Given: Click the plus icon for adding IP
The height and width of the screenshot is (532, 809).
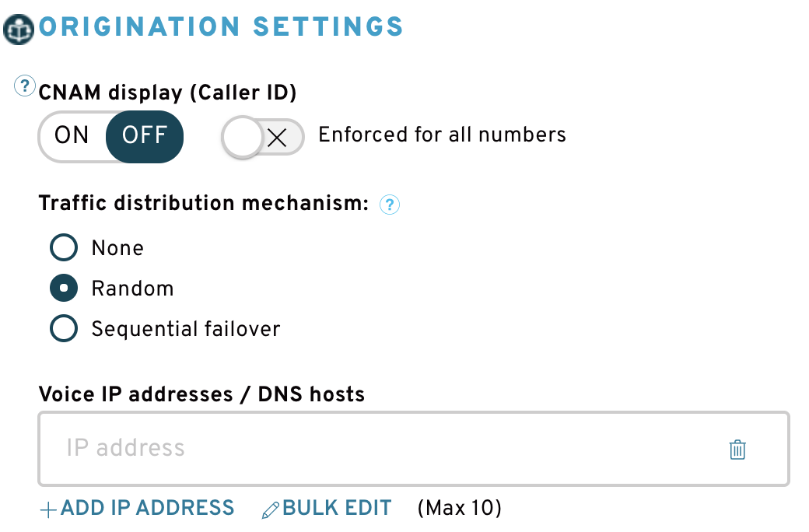Looking at the screenshot, I should pyautogui.click(x=48, y=509).
